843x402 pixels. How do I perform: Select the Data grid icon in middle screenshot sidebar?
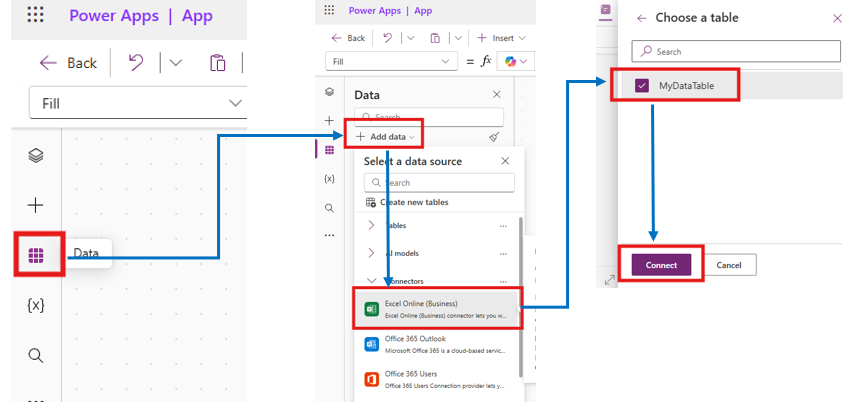[330, 150]
